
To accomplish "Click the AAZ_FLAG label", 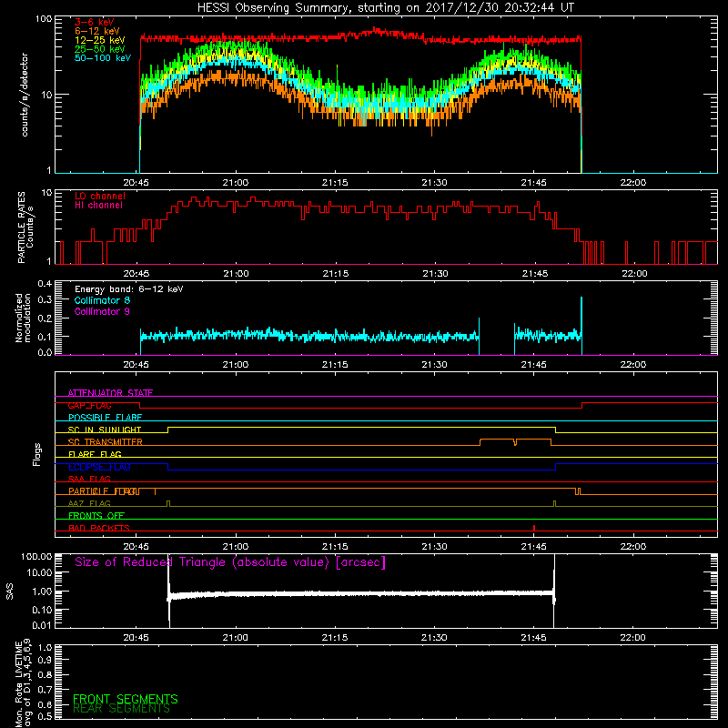I will [x=89, y=504].
